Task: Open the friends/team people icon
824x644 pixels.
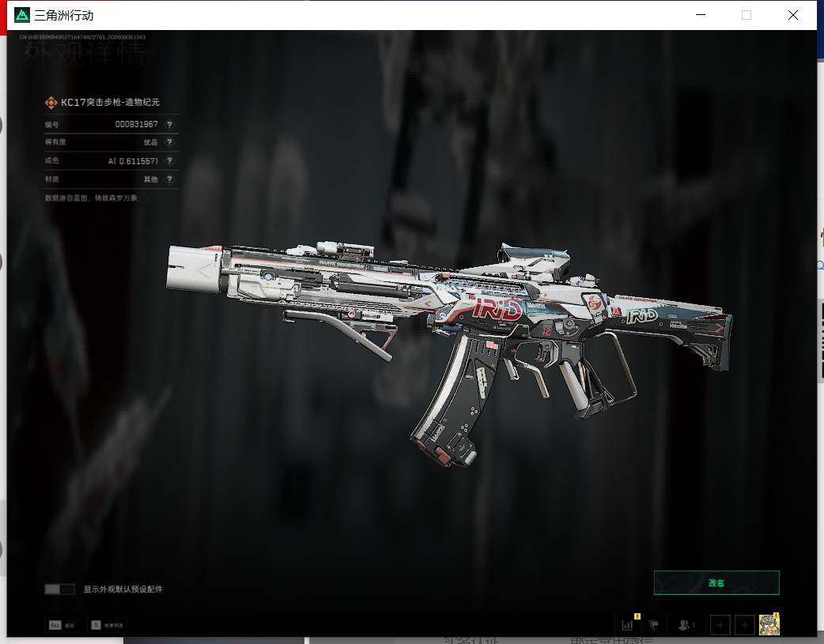Action: coord(684,625)
